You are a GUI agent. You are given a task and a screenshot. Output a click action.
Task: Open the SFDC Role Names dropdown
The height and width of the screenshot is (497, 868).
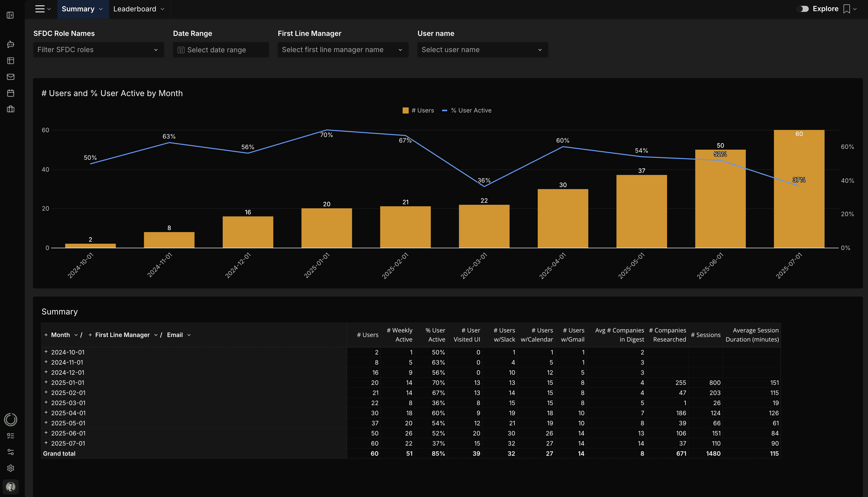(98, 50)
